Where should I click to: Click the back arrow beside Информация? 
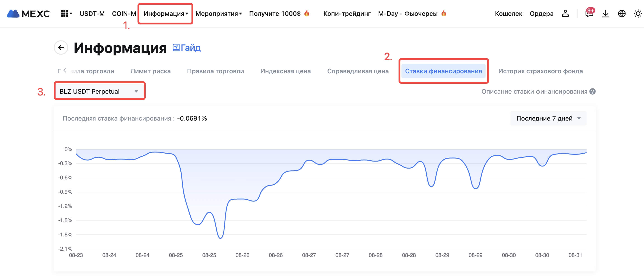[x=61, y=48]
